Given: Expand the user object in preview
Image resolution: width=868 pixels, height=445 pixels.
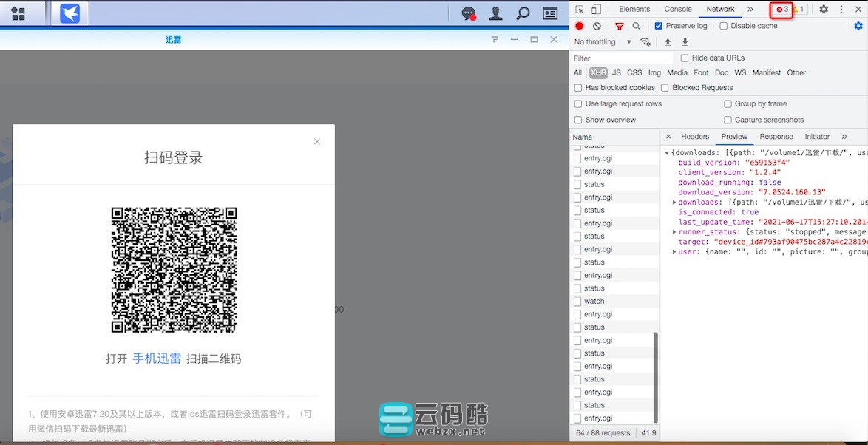Looking at the screenshot, I should 674,252.
